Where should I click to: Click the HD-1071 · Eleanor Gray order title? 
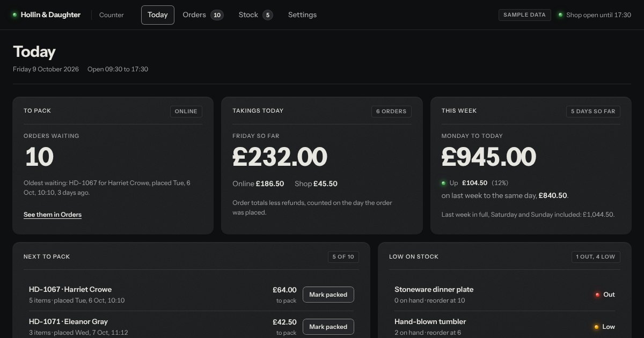(68, 322)
